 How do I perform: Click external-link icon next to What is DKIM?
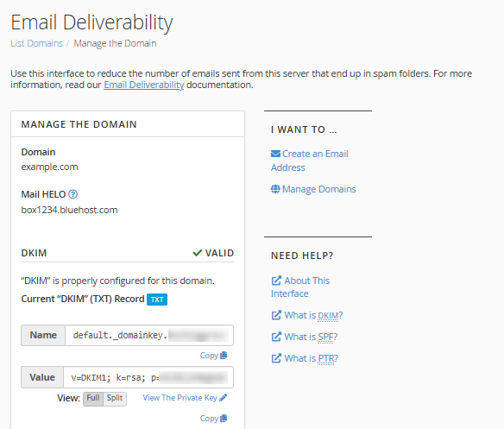pos(276,315)
